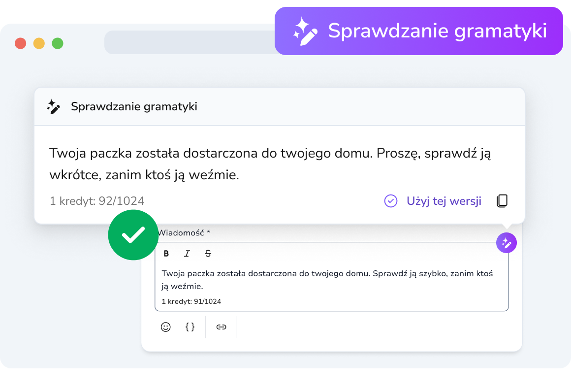Click the corrected grammar text paragraph

[270, 164]
